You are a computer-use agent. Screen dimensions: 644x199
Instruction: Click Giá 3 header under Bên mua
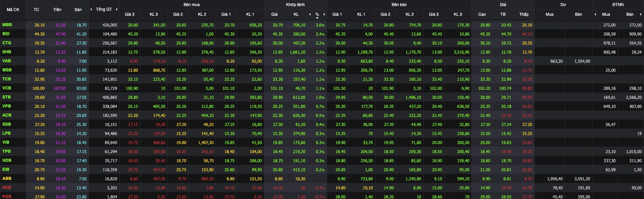pyautogui.click(x=129, y=14)
